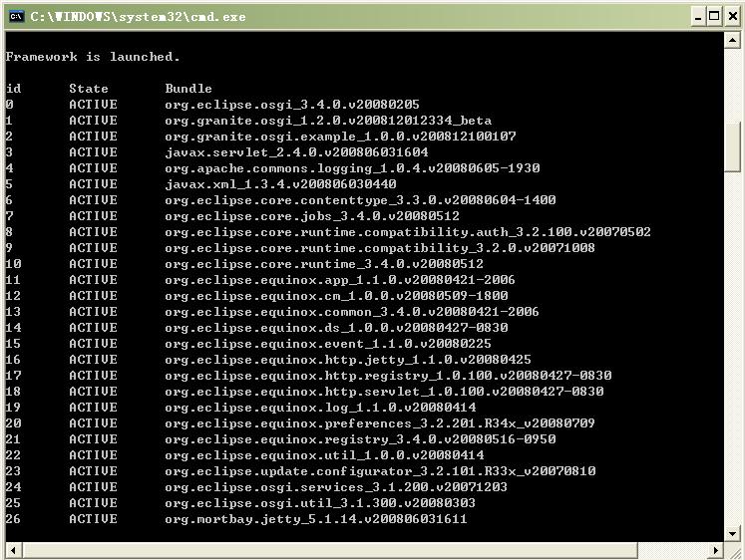
Task: Click the window title 'C:\WINDOWS\system32\cmd.exe'
Action: point(138,17)
